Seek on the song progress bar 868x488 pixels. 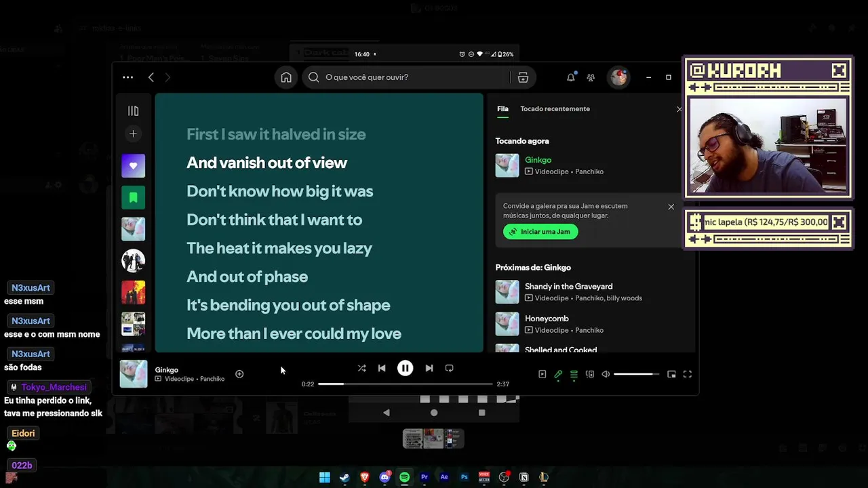(405, 384)
